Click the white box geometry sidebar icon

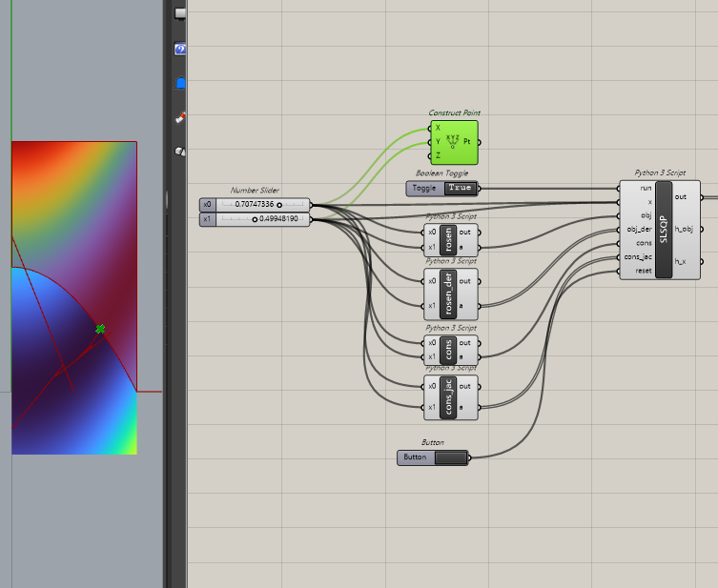179,151
